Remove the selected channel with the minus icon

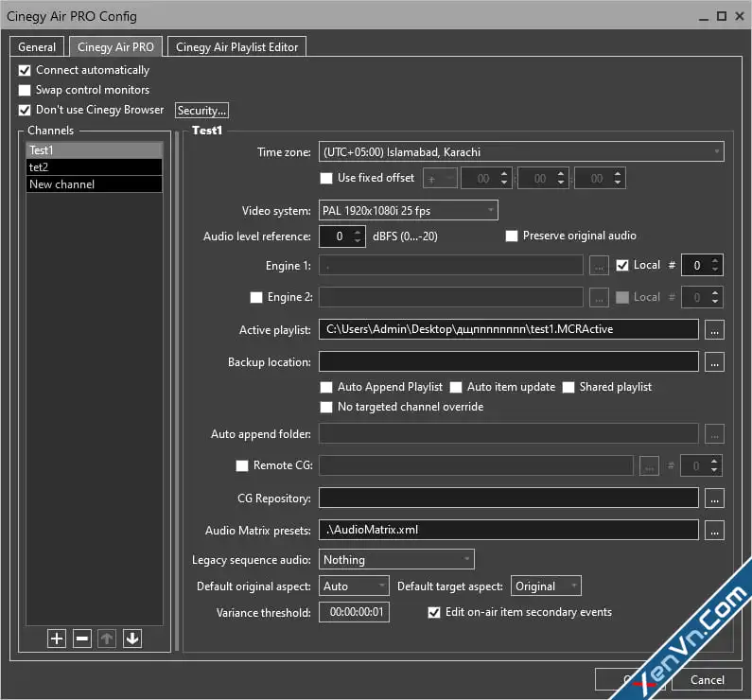tap(82, 639)
